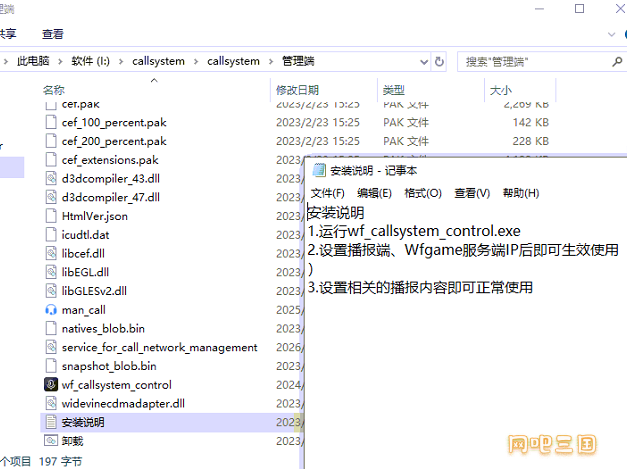Expand the address bar history dropdown

[424, 62]
